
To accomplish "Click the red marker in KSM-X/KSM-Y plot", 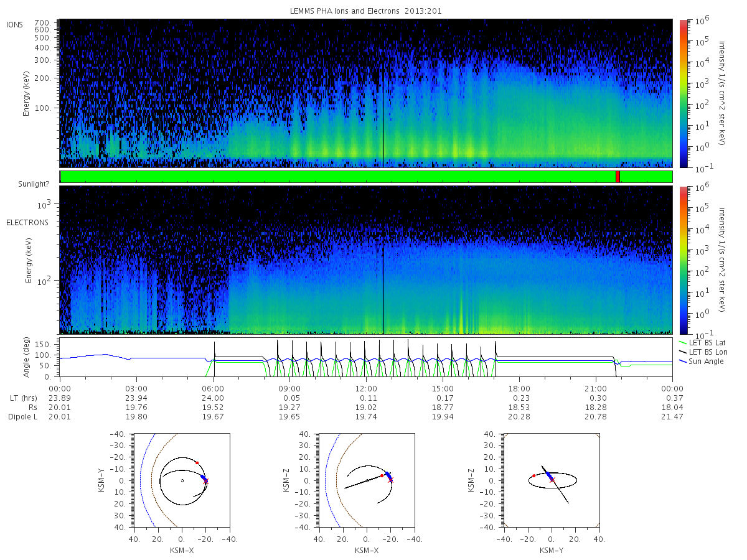I will pos(197,462).
